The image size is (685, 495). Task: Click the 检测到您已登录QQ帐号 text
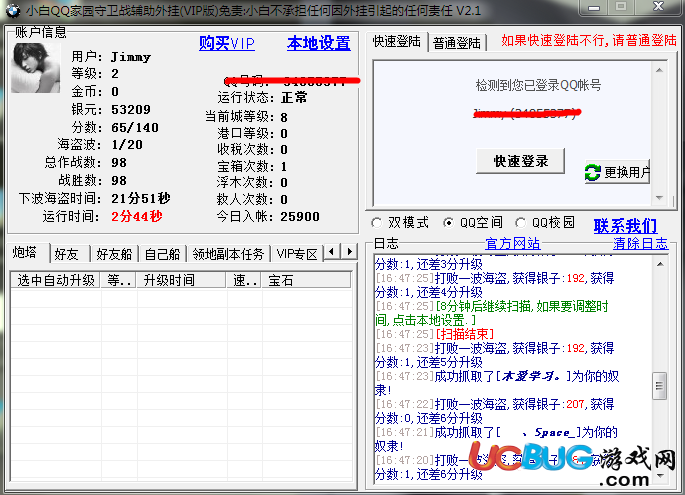point(538,85)
